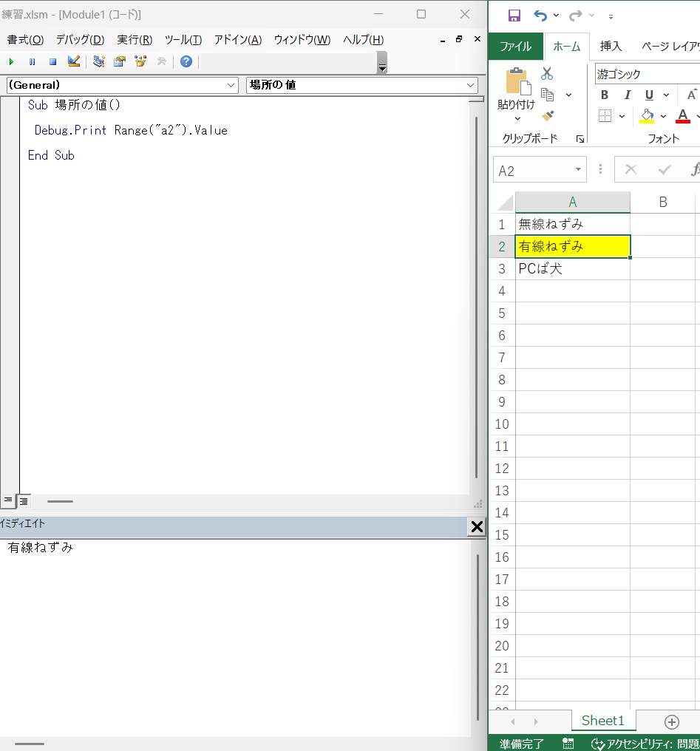Open Properties Window icon in VBA toolbar
This screenshot has height=751, width=700.
pyautogui.click(x=120, y=61)
